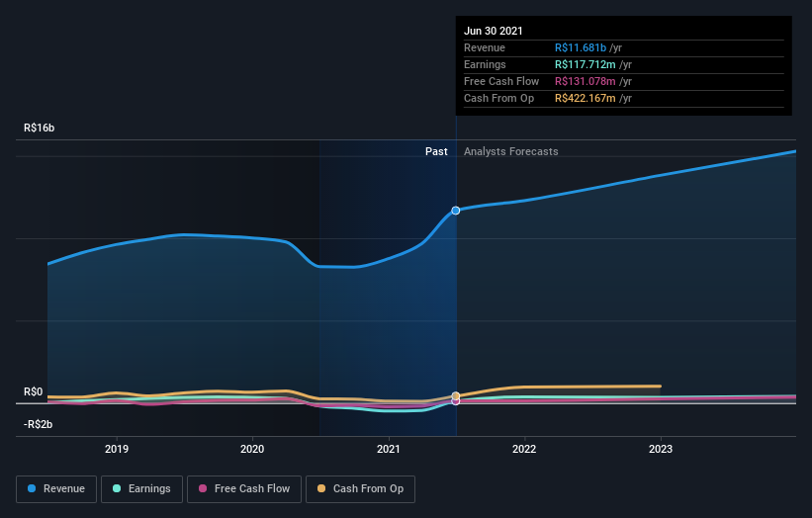Toggle the Earnings legend series

pos(141,489)
